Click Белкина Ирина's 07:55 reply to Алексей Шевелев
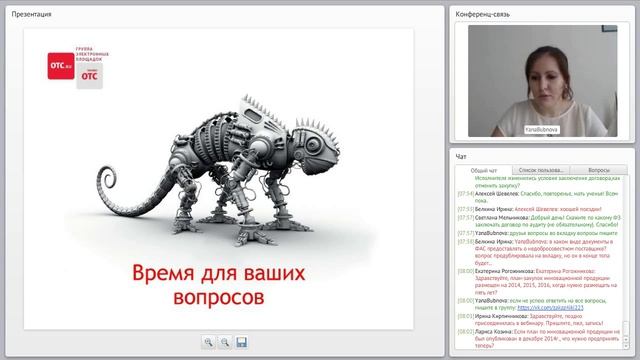 click(529, 209)
